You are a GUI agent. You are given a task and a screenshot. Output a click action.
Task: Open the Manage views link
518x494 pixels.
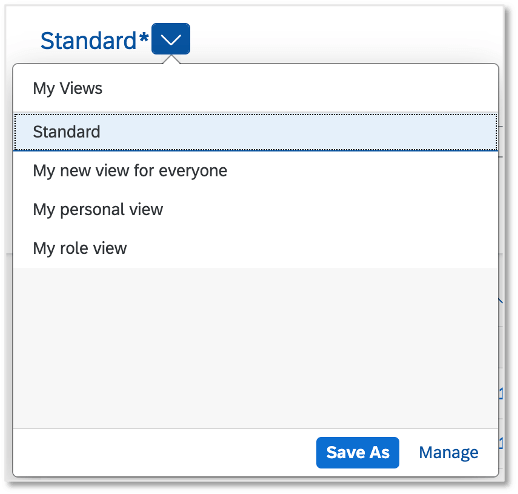coord(448,452)
